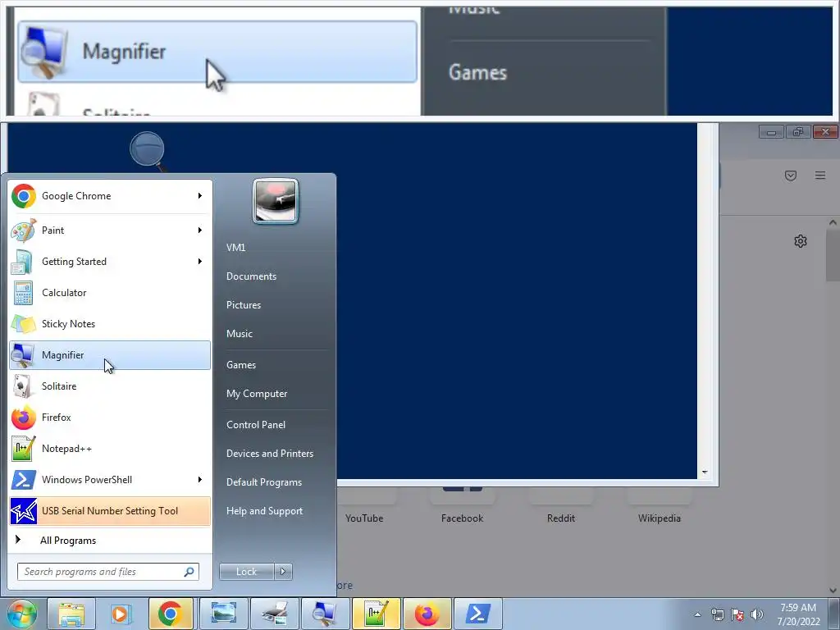Open Sticky Notes from the Start menu
The width and height of the screenshot is (840, 630).
point(110,323)
